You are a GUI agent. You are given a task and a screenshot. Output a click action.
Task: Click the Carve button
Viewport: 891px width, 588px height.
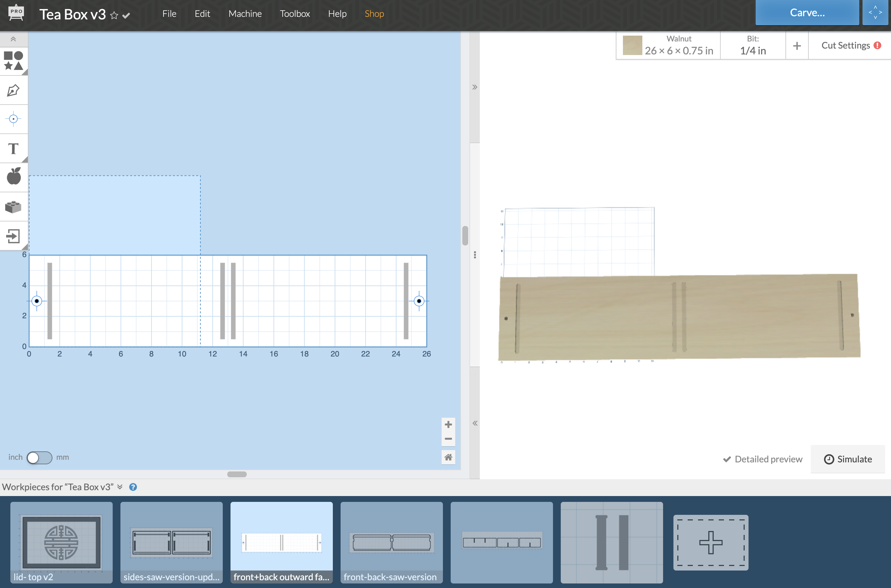tap(807, 12)
